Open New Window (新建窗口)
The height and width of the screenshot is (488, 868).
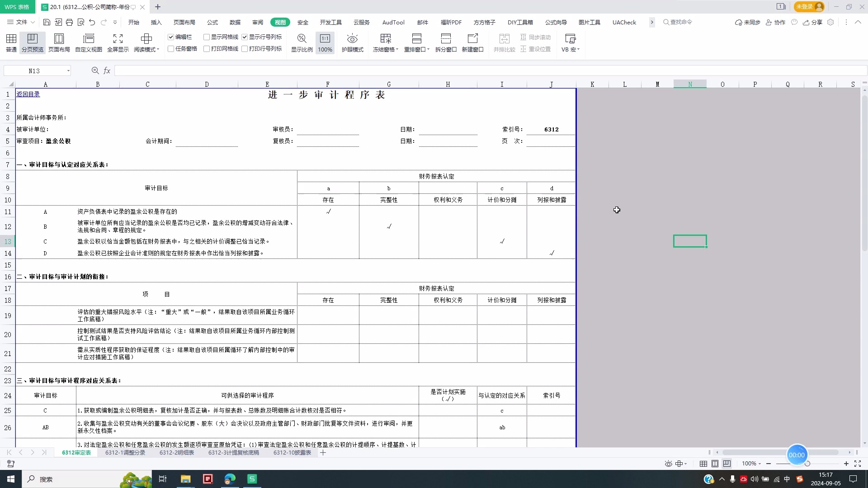472,43
